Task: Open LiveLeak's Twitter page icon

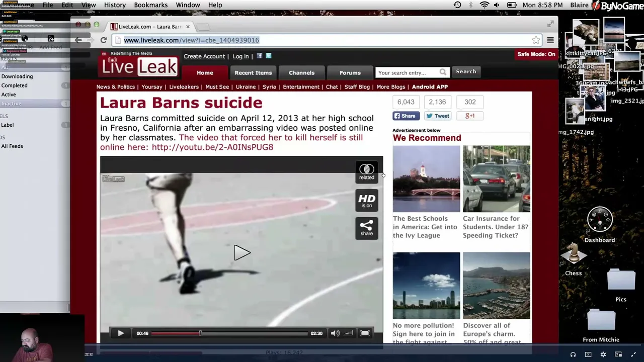Action: click(268, 56)
